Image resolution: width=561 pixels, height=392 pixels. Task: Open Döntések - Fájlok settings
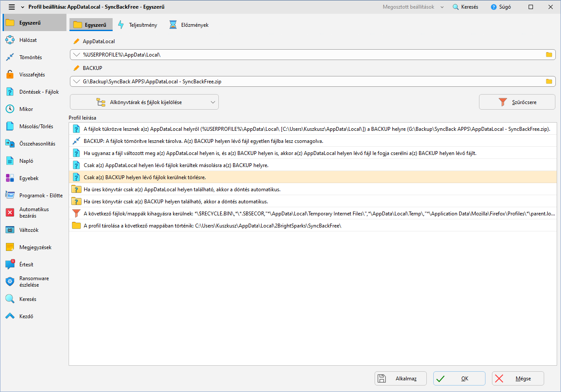coord(35,92)
